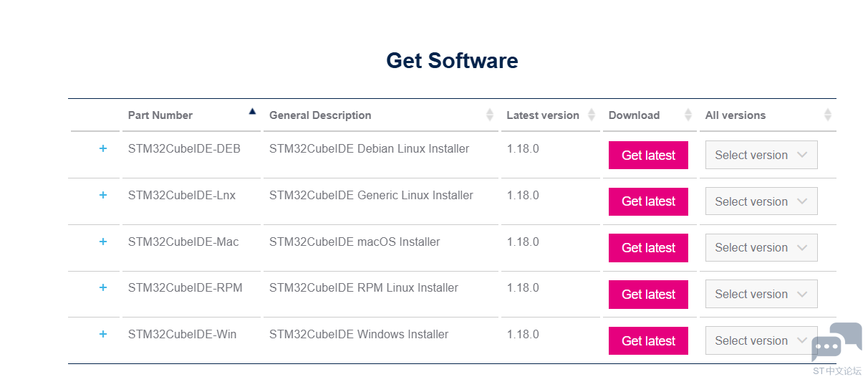This screenshot has height=382, width=868.
Task: Select the STM32CubeIDE-Win part number text
Action: pos(182,334)
